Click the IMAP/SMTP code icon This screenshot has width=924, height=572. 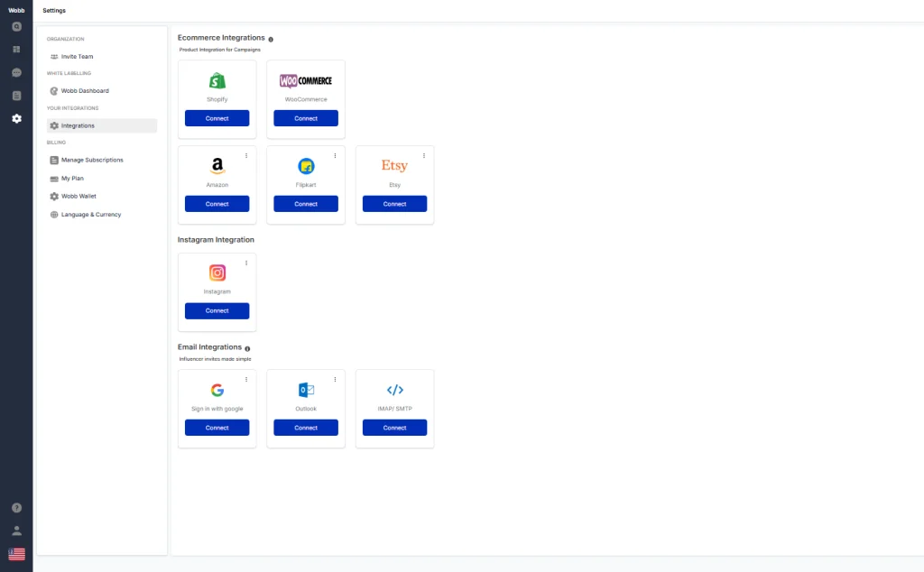[394, 390]
